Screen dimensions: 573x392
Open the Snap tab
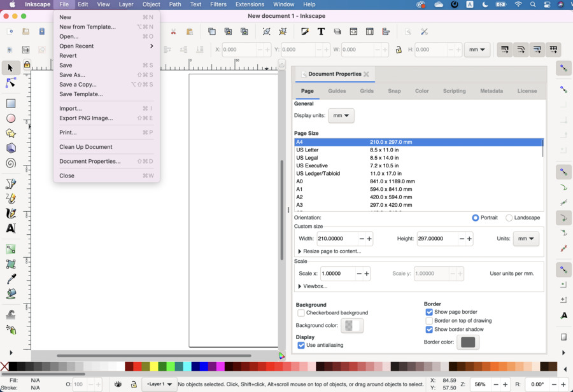(x=394, y=91)
